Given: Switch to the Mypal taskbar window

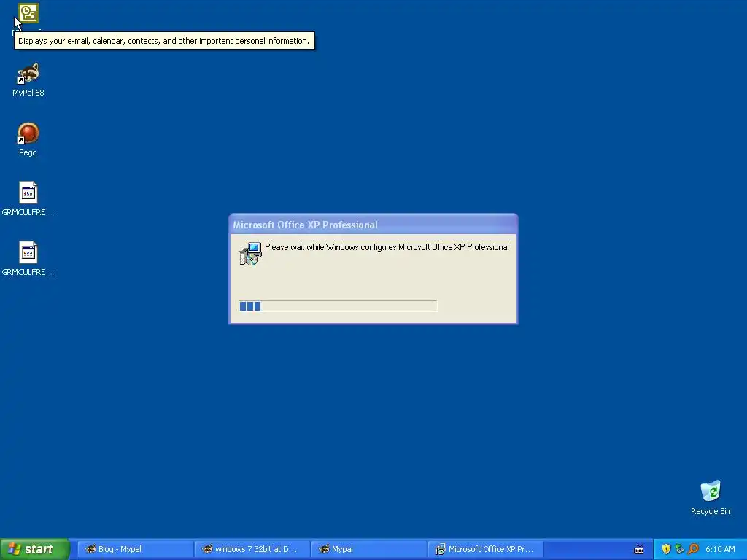Looking at the screenshot, I should (368, 549).
